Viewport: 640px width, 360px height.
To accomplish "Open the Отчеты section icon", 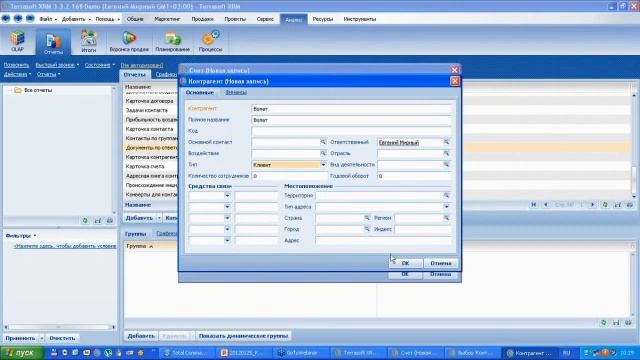I will [53, 43].
